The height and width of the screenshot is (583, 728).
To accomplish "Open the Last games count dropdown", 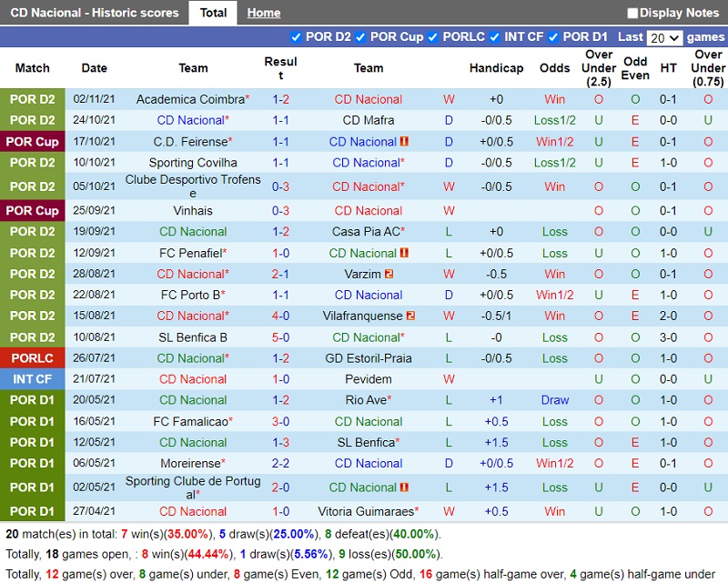I will (664, 37).
